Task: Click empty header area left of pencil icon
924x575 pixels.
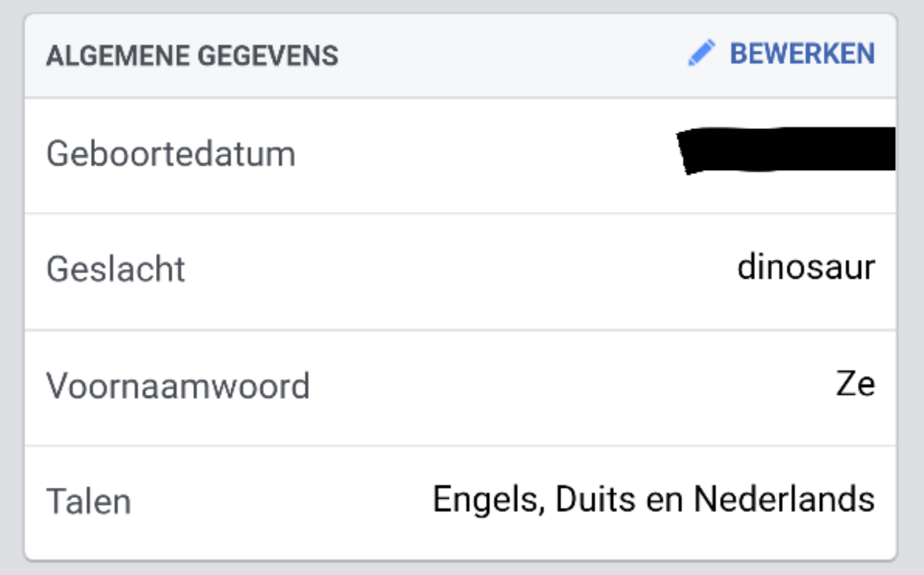Action: (514, 55)
